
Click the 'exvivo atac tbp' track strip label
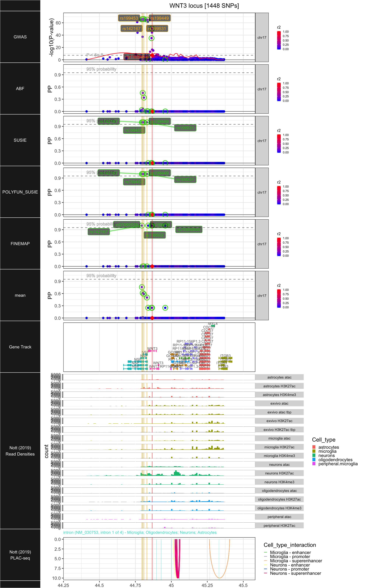tap(279, 412)
